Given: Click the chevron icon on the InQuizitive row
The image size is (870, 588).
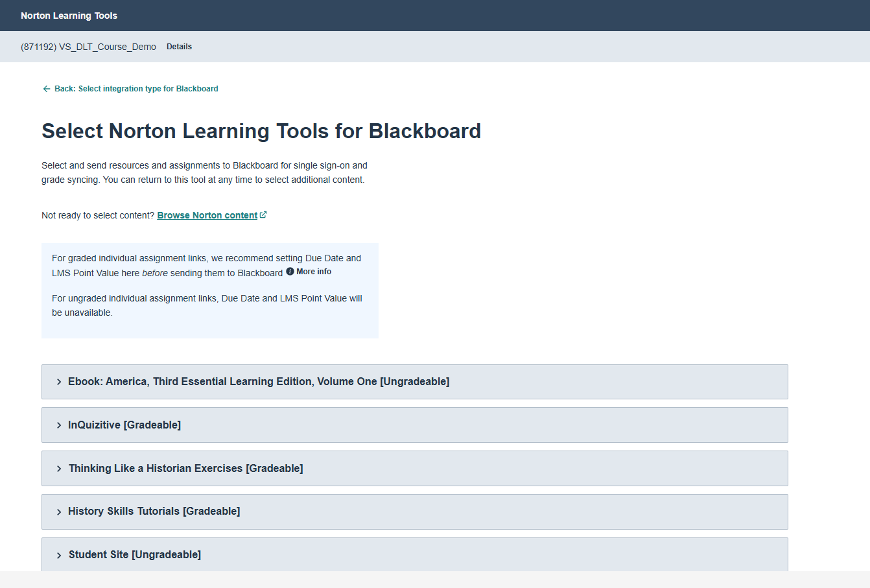Looking at the screenshot, I should click(x=59, y=425).
